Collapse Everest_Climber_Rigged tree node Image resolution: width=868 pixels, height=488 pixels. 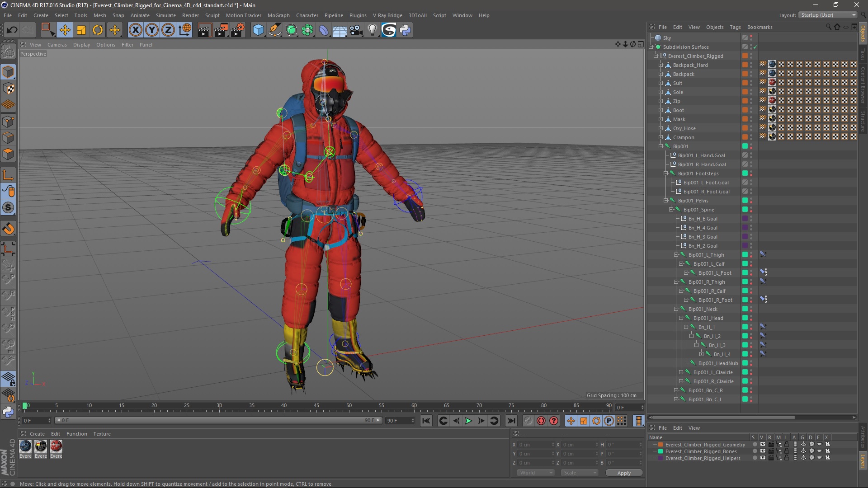[656, 56]
